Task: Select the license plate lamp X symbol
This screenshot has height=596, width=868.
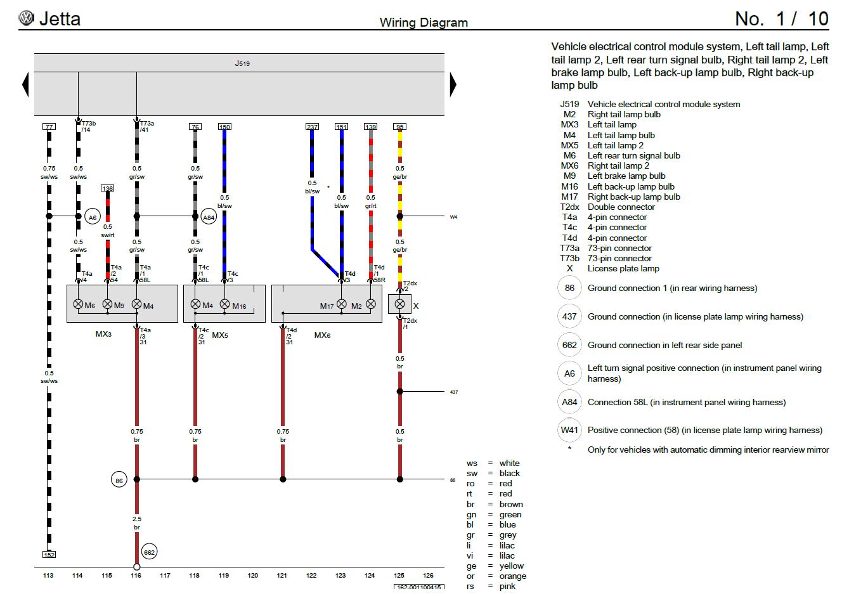Action: pos(399,304)
